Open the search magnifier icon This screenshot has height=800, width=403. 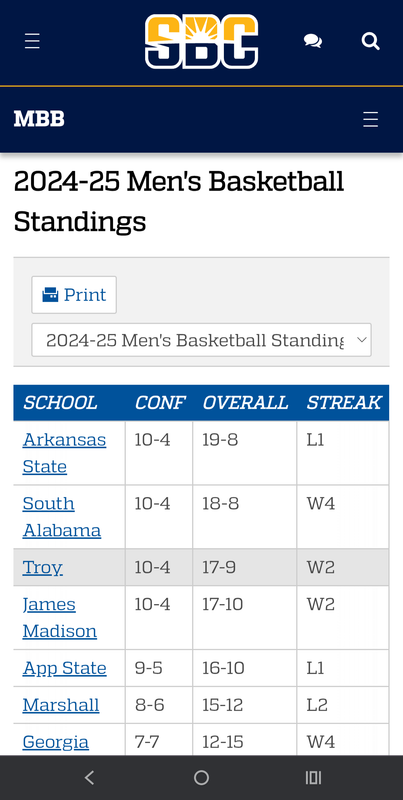pyautogui.click(x=371, y=41)
